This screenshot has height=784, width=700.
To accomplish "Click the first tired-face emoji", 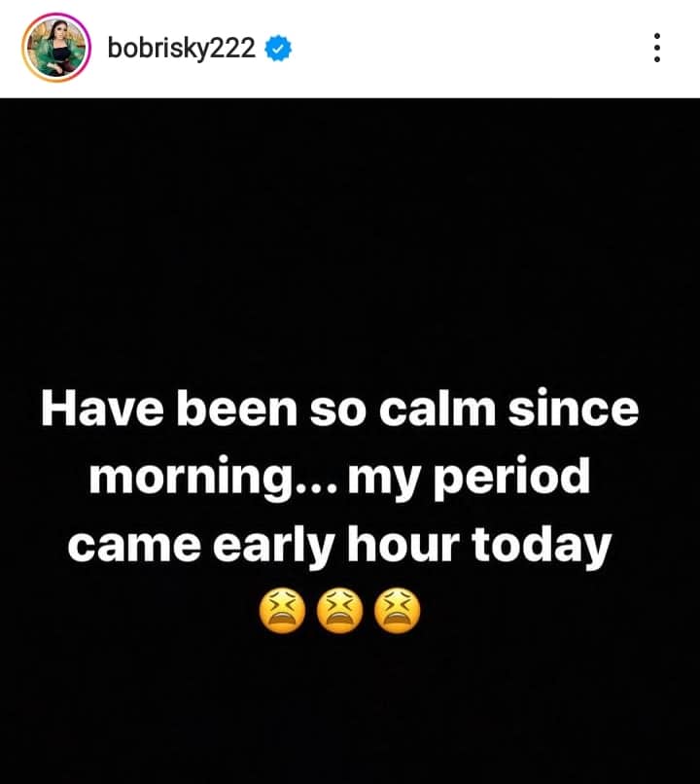I will [282, 611].
